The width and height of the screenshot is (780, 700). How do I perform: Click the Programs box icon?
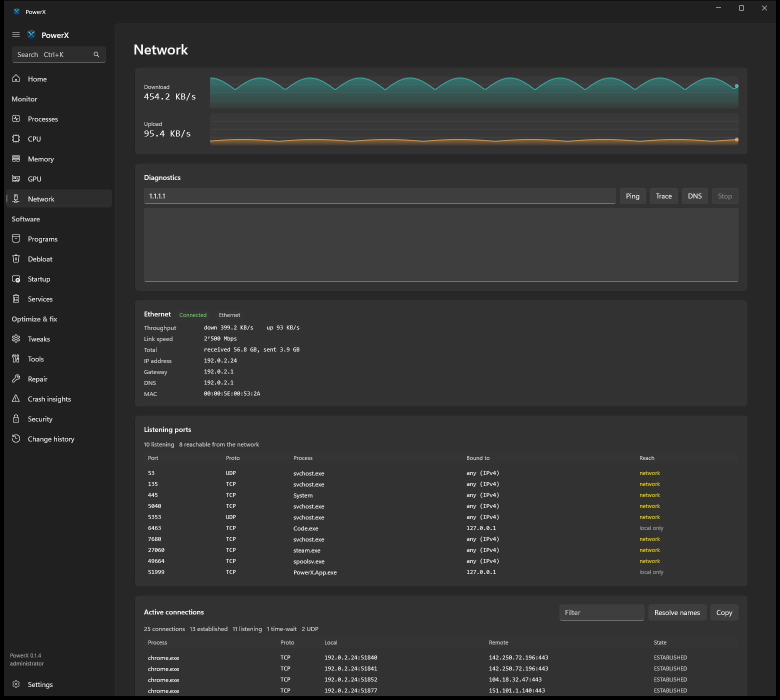tap(16, 238)
